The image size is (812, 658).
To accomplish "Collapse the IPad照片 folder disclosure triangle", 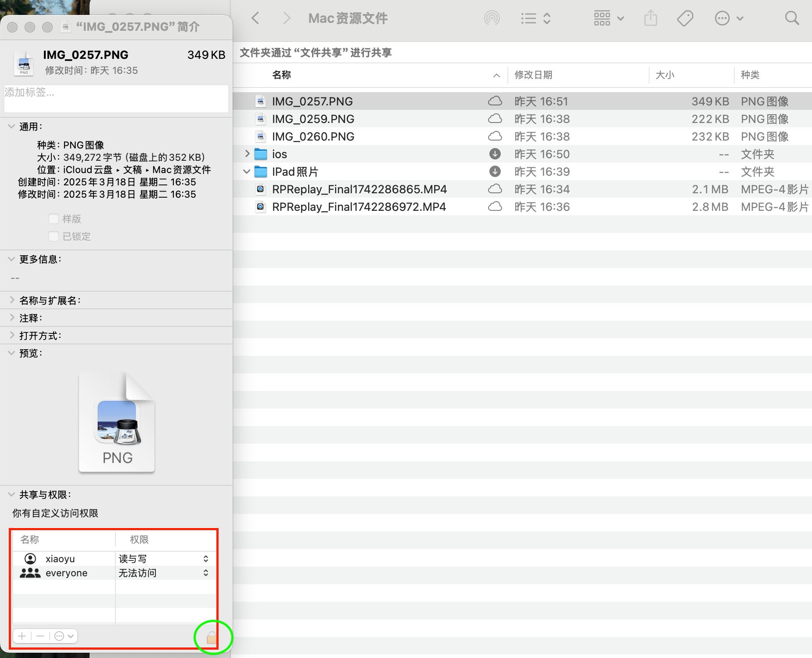I will pos(246,171).
